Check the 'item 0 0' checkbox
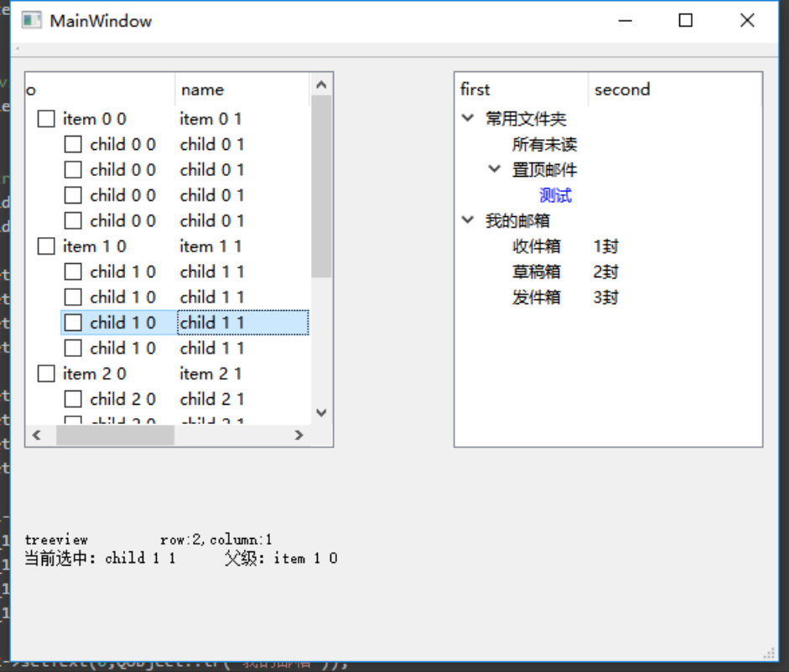Image resolution: width=789 pixels, height=672 pixels. pyautogui.click(x=46, y=119)
